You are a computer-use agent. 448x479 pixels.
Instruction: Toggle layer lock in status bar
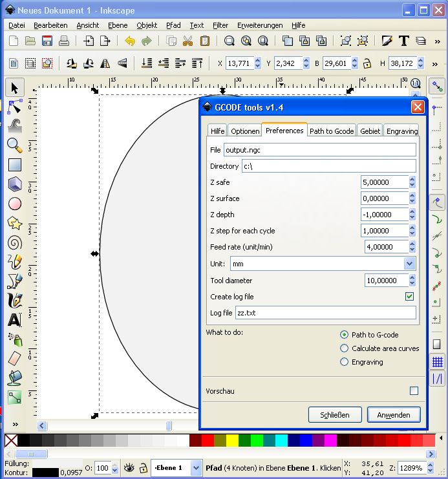tap(143, 468)
